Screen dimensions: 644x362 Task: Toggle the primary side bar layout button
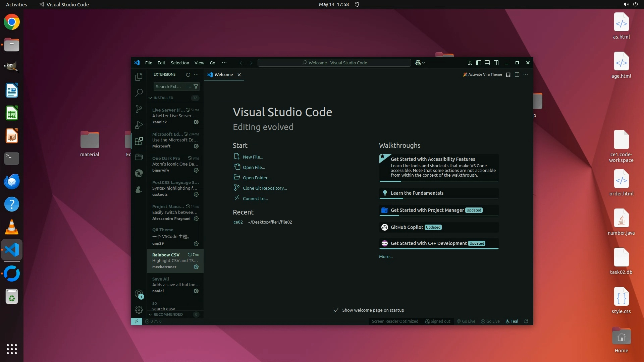(479, 63)
